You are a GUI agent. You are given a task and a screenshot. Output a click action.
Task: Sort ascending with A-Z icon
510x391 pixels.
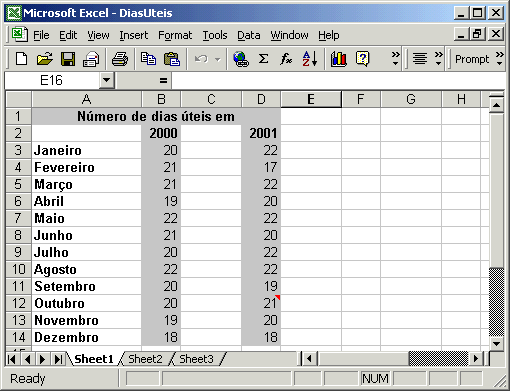coord(310,59)
